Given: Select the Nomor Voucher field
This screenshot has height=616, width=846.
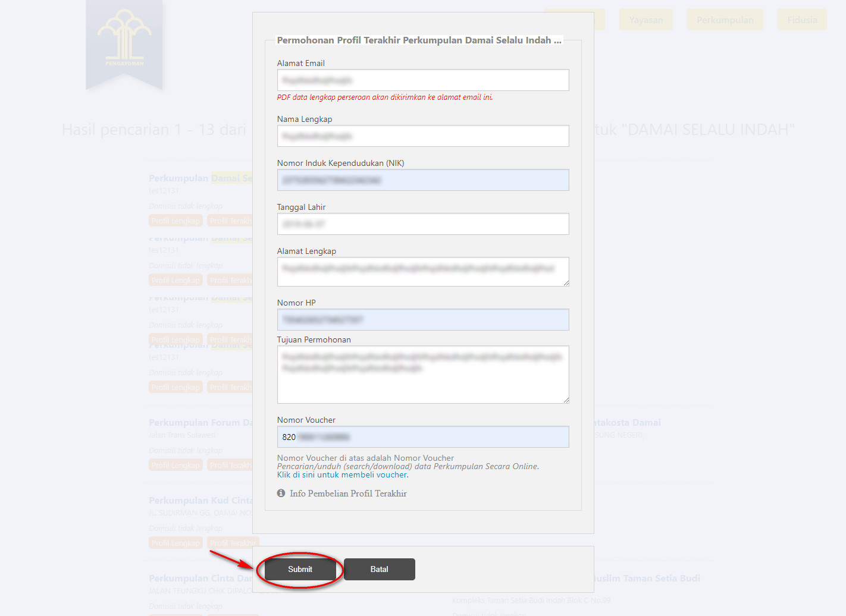Looking at the screenshot, I should pyautogui.click(x=422, y=437).
